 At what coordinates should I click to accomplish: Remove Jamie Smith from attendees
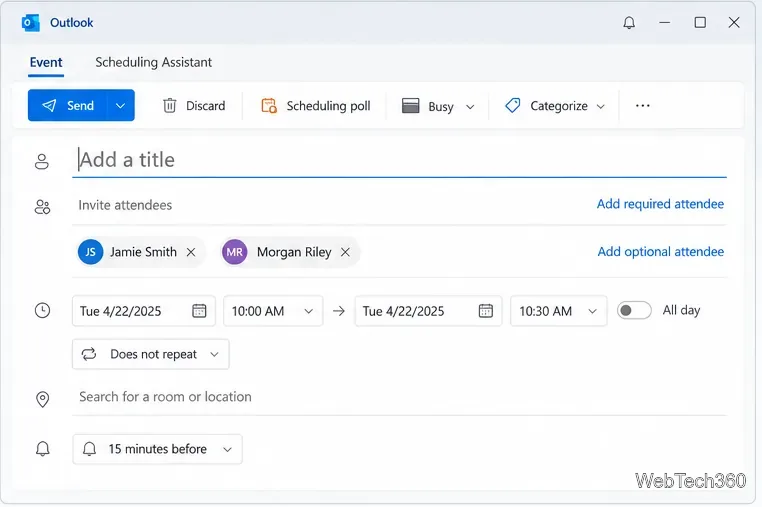click(191, 252)
